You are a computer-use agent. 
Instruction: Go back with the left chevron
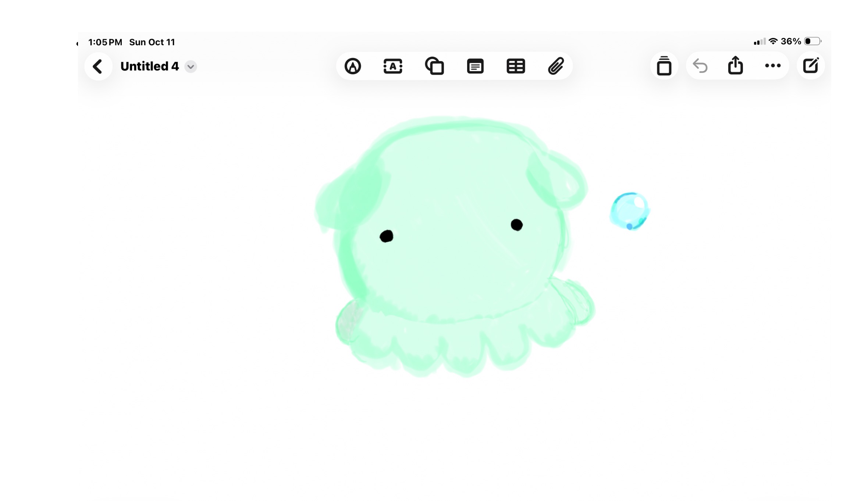pyautogui.click(x=98, y=67)
